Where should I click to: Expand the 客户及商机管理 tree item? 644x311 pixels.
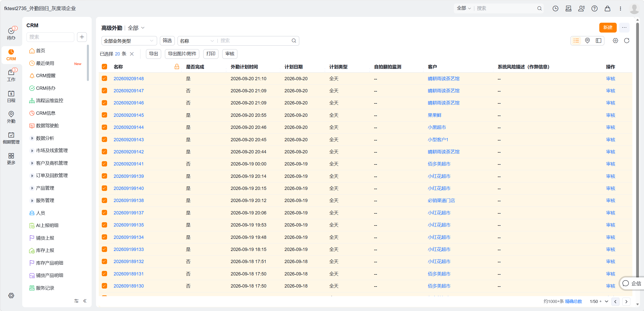point(32,163)
